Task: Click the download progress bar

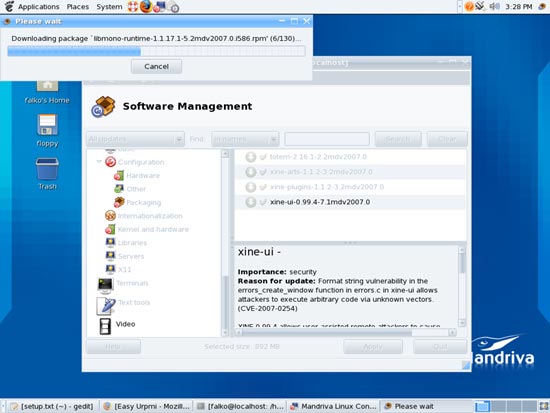Action: (x=156, y=52)
